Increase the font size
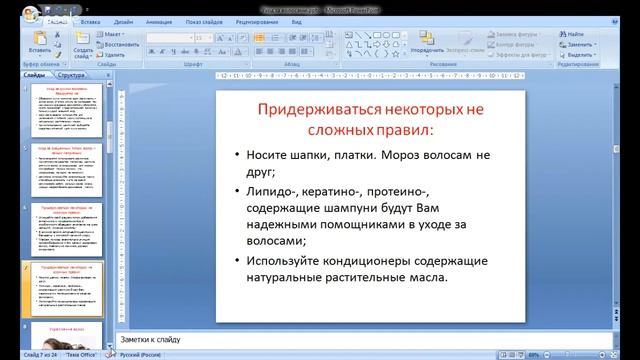The height and width of the screenshot is (360, 640). 220,38
